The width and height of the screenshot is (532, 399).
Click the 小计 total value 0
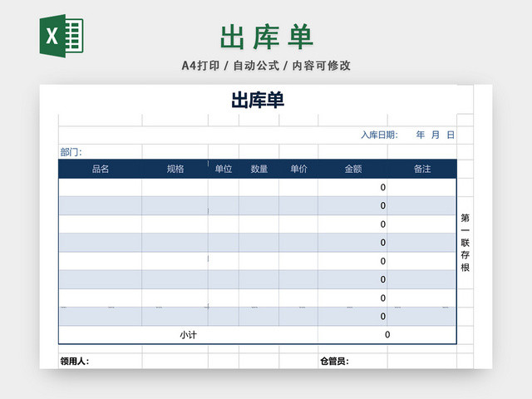coord(387,335)
